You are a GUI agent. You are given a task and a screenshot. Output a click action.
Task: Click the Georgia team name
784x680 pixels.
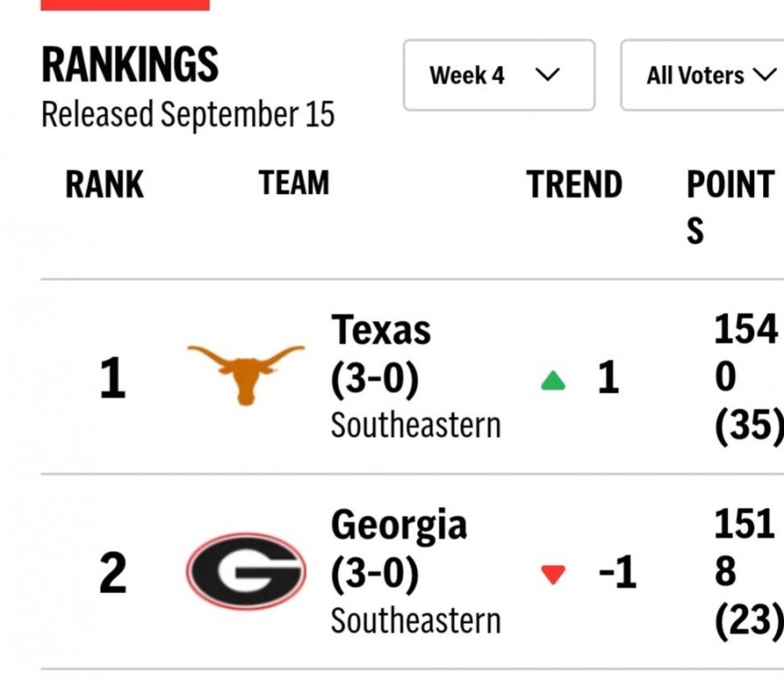click(399, 525)
